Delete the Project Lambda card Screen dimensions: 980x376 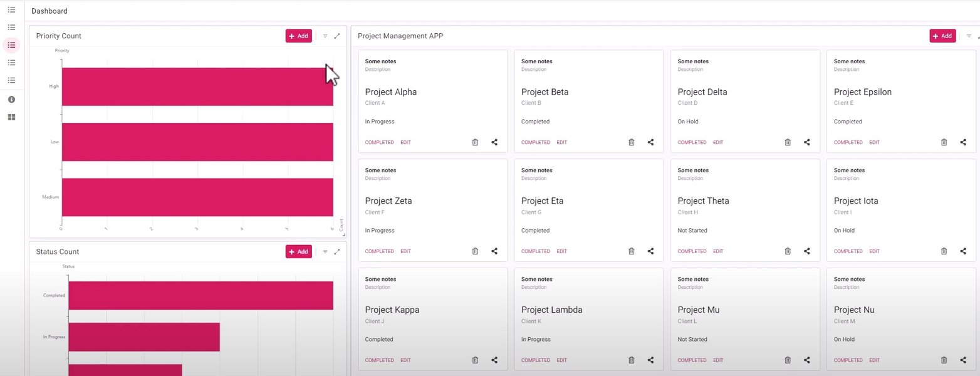[631, 360]
